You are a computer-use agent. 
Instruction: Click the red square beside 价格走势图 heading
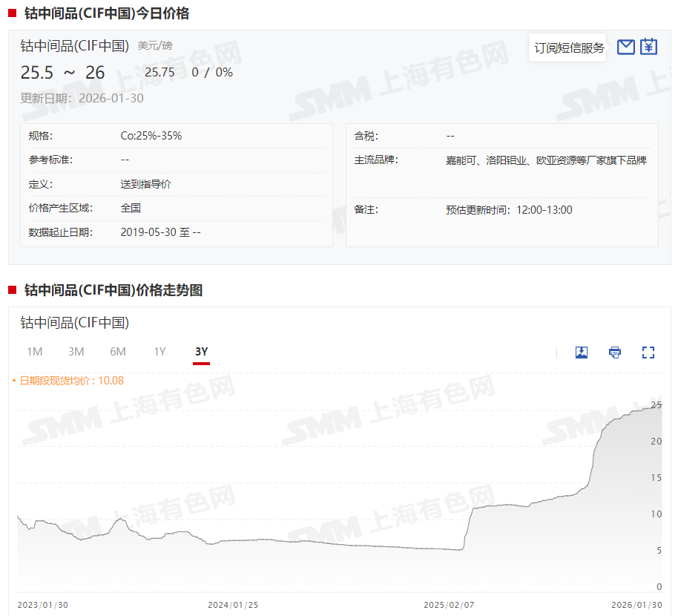click(13, 289)
